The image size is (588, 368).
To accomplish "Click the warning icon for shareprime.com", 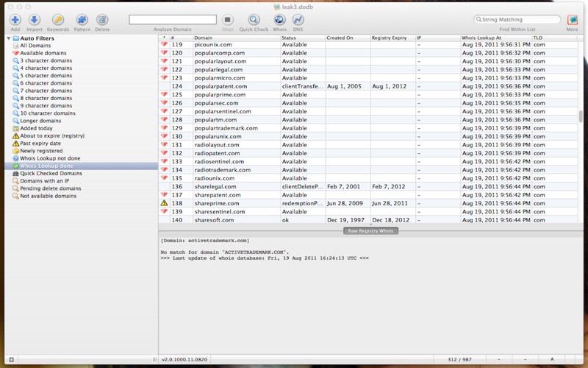I will coord(164,203).
